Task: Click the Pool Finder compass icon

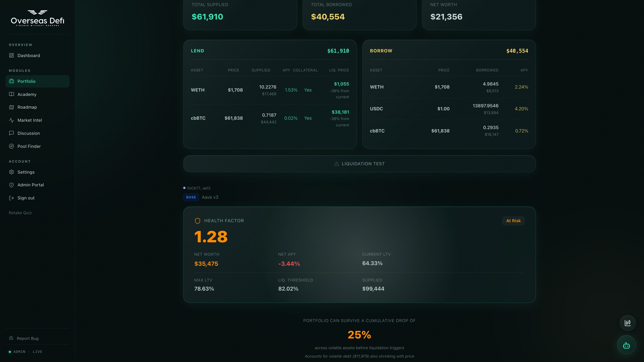Action: 11,146
